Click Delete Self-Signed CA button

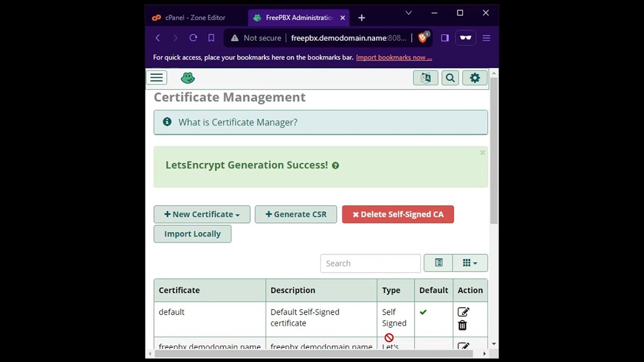click(398, 214)
